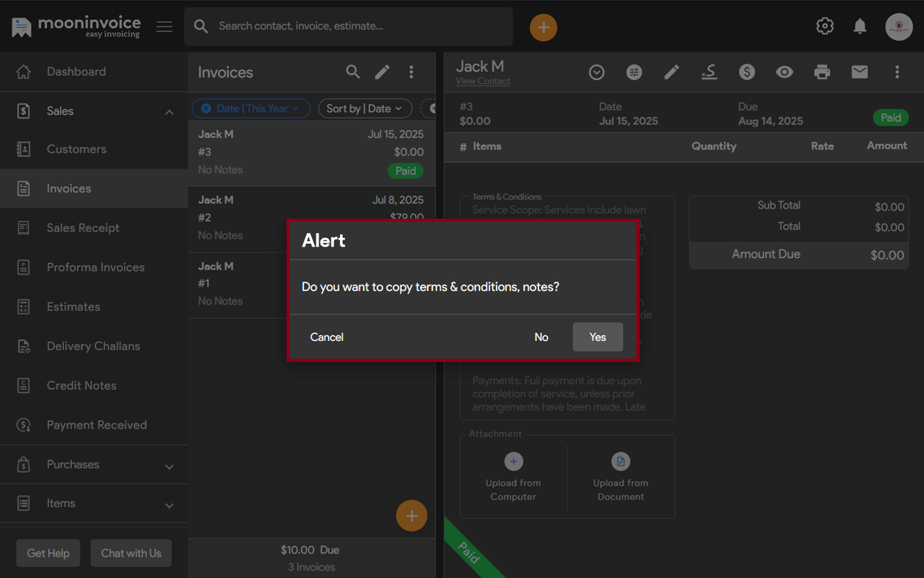
Task: Edit invoice with the toolbar pencil icon
Action: pos(672,73)
